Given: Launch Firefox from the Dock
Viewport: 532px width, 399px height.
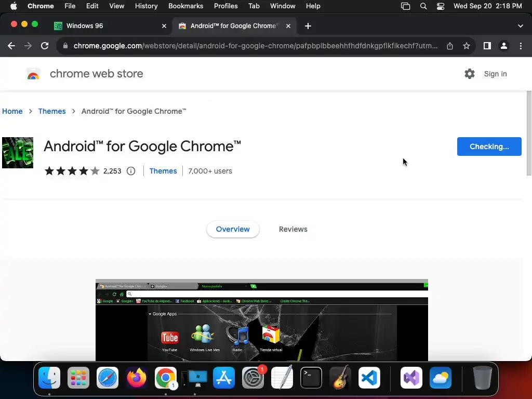Looking at the screenshot, I should click(137, 378).
